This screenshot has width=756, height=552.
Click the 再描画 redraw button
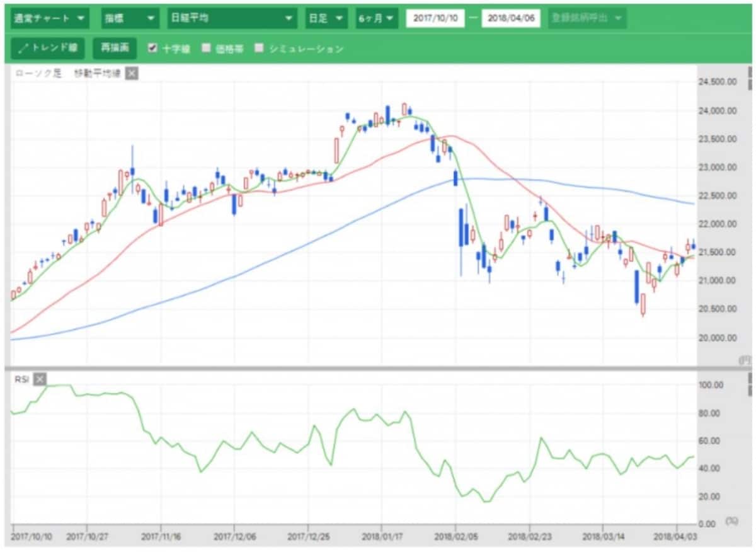click(115, 48)
